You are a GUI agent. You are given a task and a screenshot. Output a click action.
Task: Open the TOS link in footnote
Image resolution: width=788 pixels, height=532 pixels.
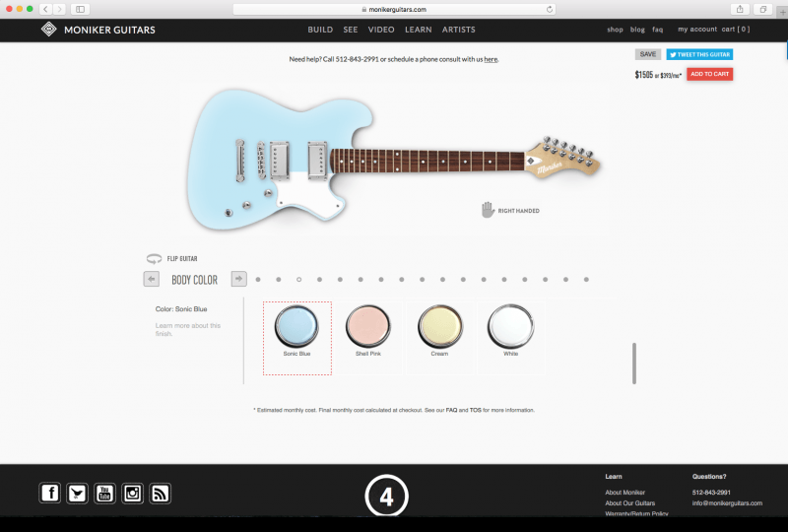pos(476,410)
